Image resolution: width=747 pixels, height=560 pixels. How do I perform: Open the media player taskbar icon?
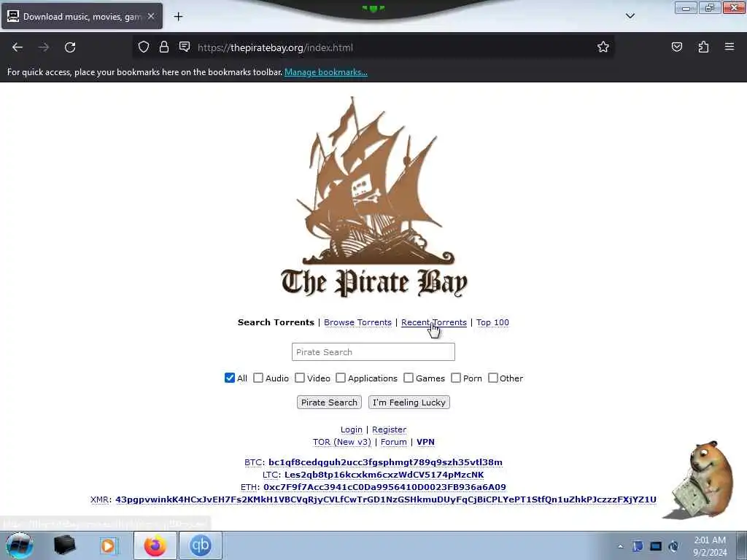tap(109, 545)
